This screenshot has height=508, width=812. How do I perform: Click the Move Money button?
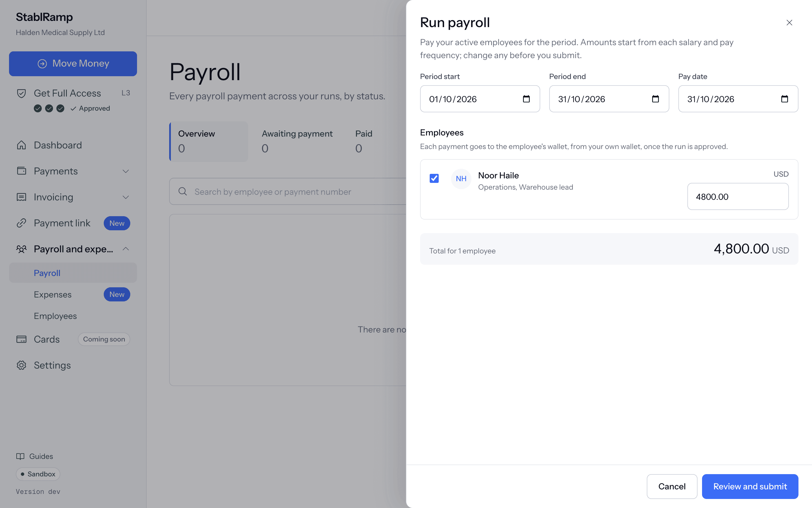coord(73,63)
